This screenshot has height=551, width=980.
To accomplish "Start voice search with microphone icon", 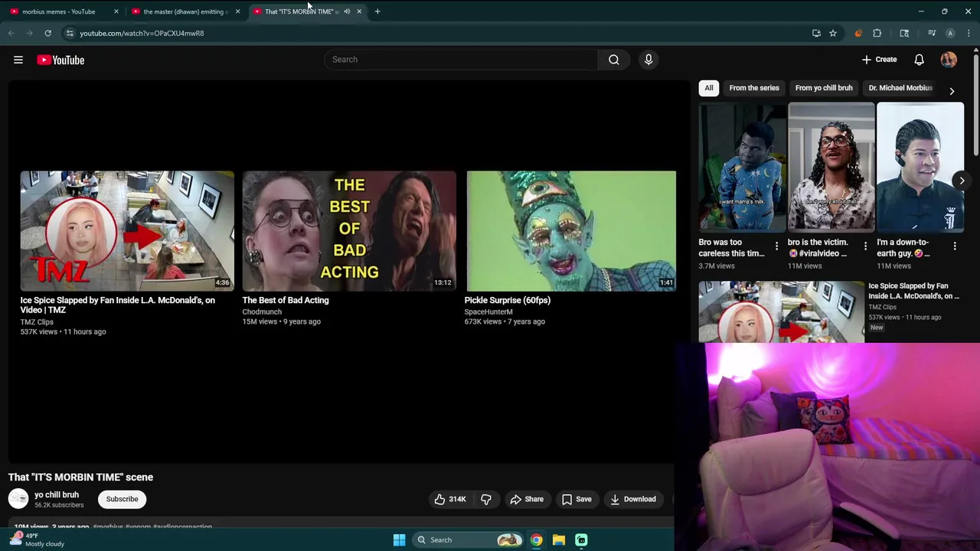I will (648, 60).
